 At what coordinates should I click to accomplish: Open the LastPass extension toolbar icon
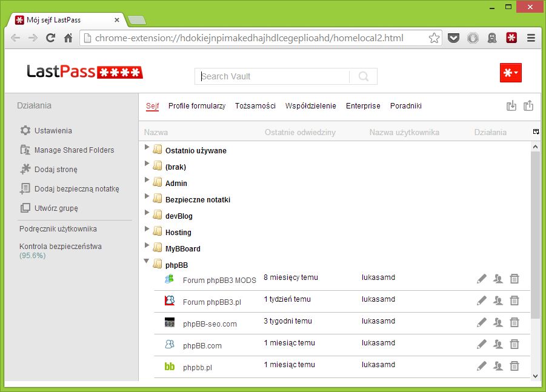511,38
